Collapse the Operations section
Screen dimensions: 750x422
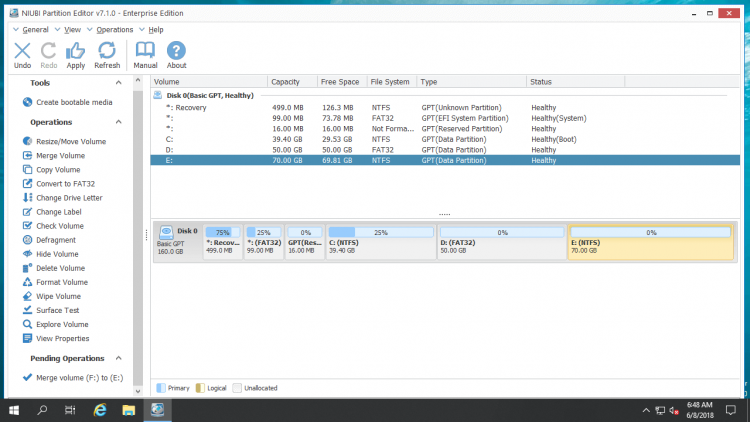(x=118, y=122)
